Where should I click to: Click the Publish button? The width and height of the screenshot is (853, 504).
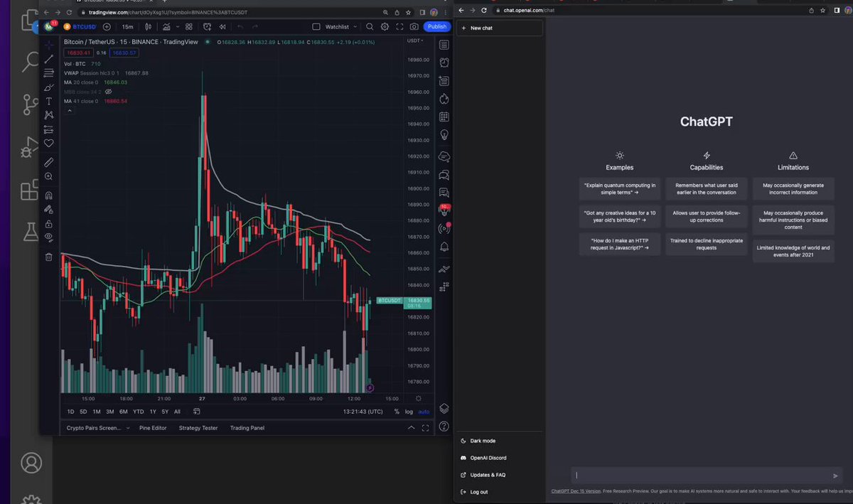[437, 26]
